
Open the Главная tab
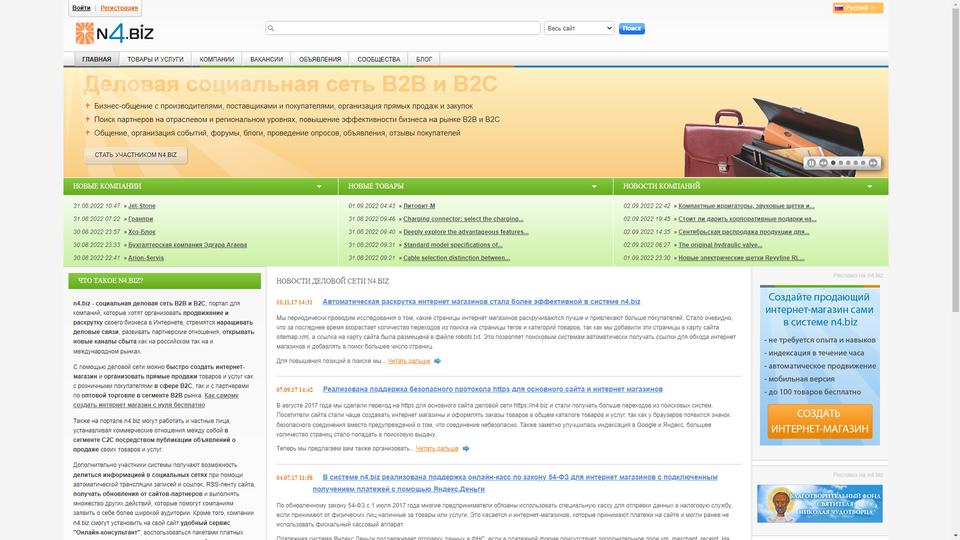(97, 59)
